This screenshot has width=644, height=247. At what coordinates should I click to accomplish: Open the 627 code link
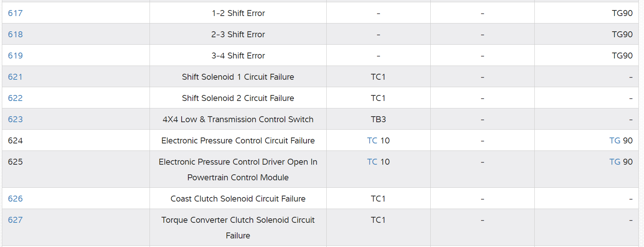[x=15, y=220]
